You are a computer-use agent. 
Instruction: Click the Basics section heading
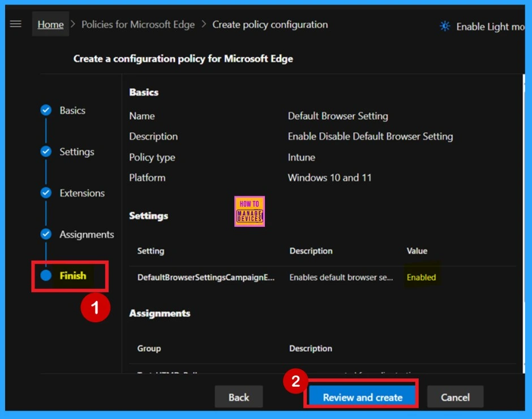(144, 92)
